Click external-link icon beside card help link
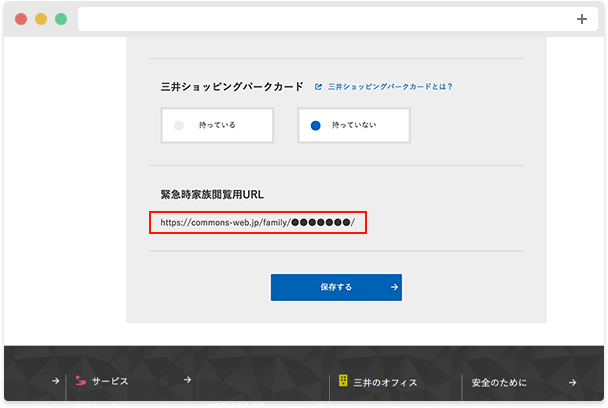 [318, 87]
